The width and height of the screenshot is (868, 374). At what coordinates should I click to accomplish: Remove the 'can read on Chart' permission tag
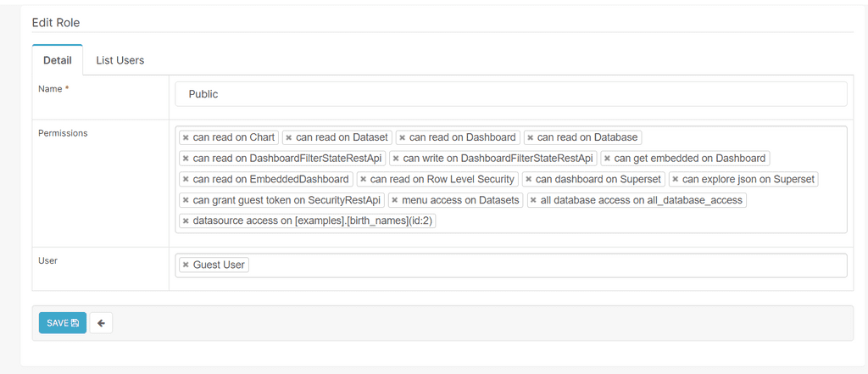point(186,137)
